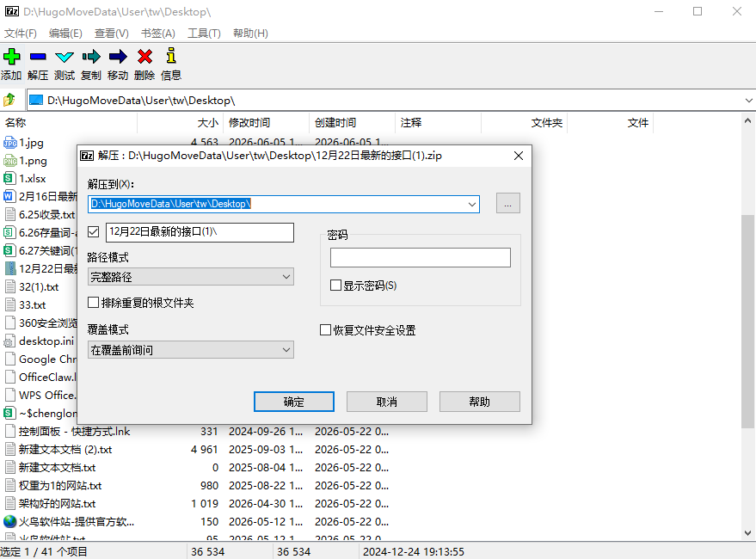Image resolution: width=756 pixels, height=559 pixels.
Task: Click the desktop icon in address bar
Action: point(36,101)
